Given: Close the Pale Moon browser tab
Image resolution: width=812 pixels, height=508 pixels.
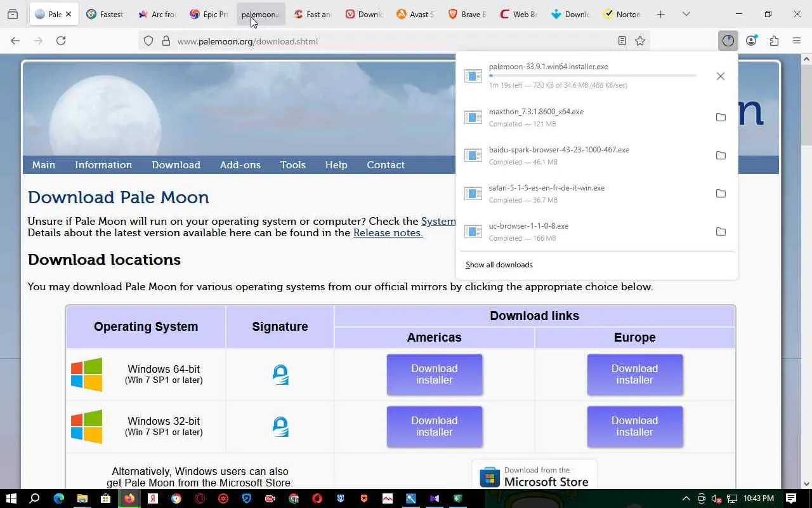Looking at the screenshot, I should (x=69, y=14).
